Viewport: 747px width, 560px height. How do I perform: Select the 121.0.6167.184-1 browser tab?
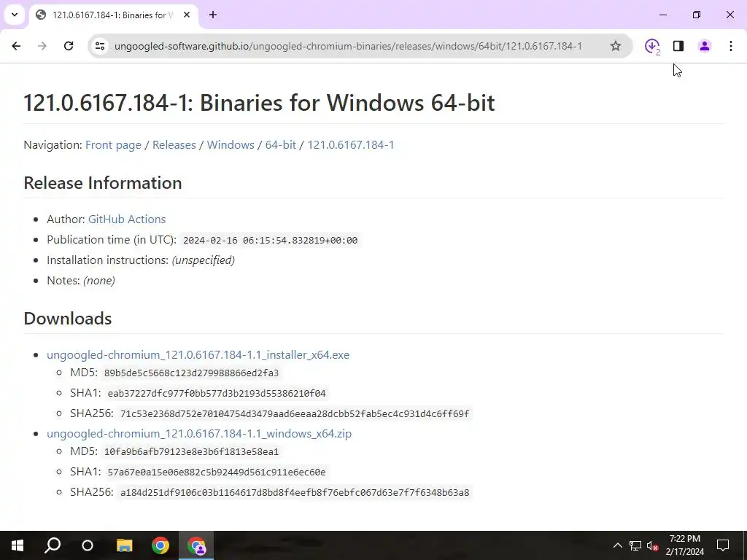112,15
